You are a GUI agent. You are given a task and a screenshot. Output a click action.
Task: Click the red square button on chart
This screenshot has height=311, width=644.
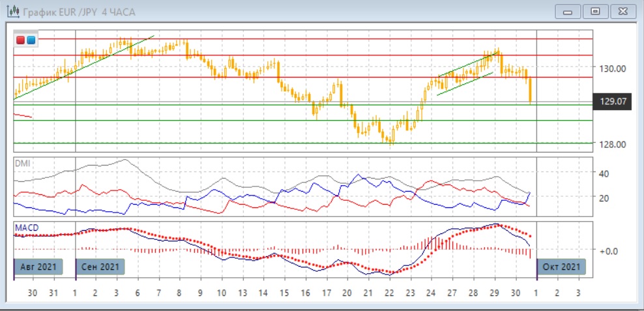point(20,40)
